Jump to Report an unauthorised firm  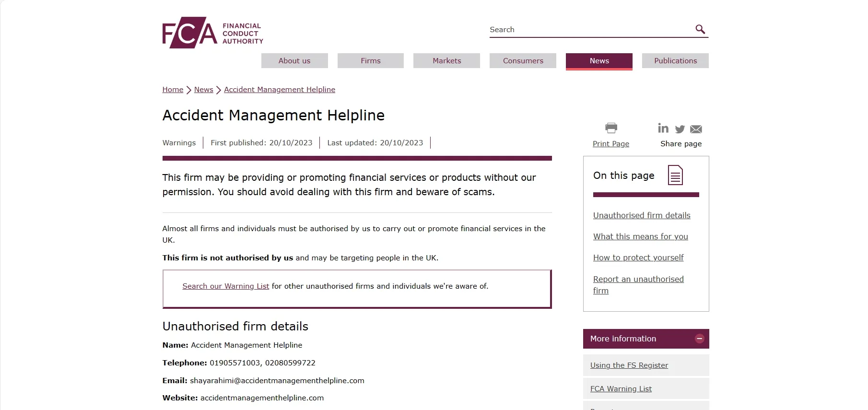638,285
